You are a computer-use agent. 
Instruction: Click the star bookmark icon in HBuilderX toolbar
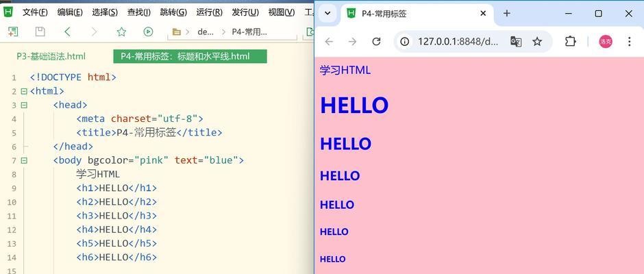(x=121, y=32)
